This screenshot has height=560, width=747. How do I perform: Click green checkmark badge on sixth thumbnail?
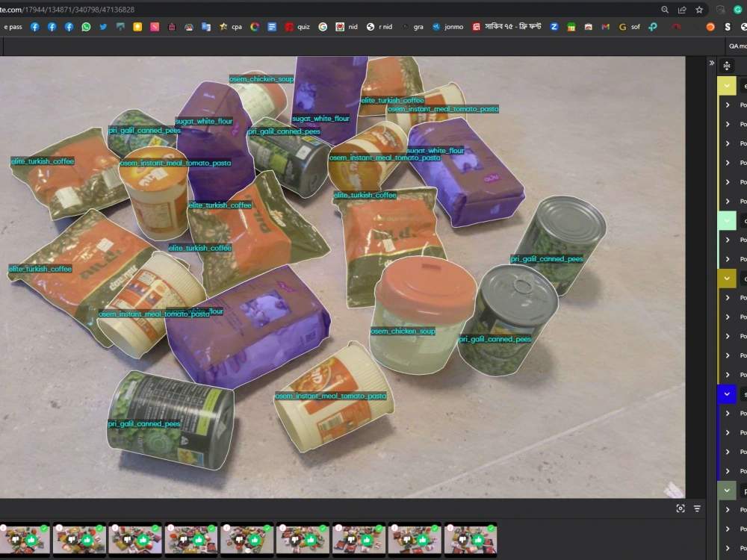click(x=323, y=528)
